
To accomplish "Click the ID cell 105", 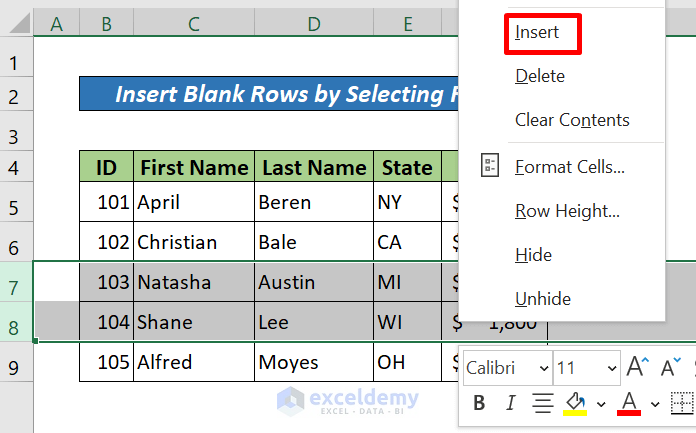I will click(x=107, y=362).
